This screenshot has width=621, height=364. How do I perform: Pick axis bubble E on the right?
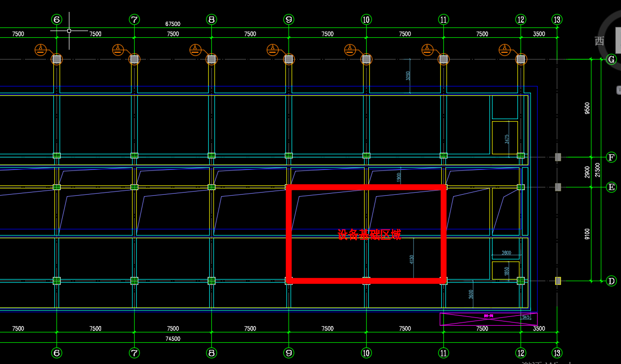coord(612,187)
